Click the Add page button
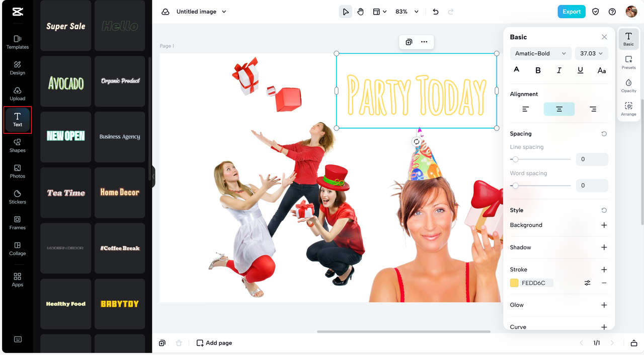Screen dimensions: 644x355 click(214, 343)
